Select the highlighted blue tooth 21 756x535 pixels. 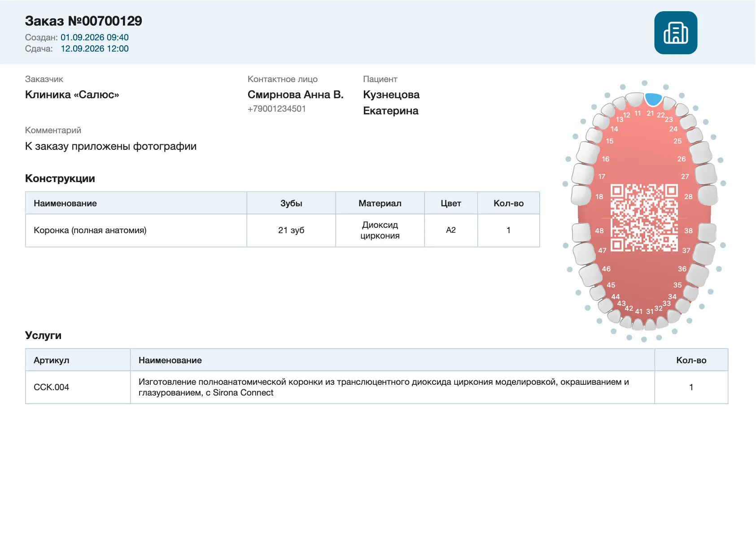pyautogui.click(x=653, y=100)
